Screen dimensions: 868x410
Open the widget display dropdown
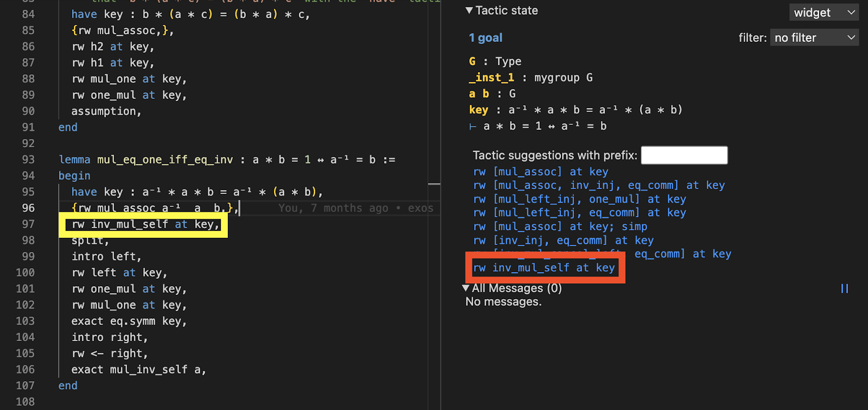[824, 12]
